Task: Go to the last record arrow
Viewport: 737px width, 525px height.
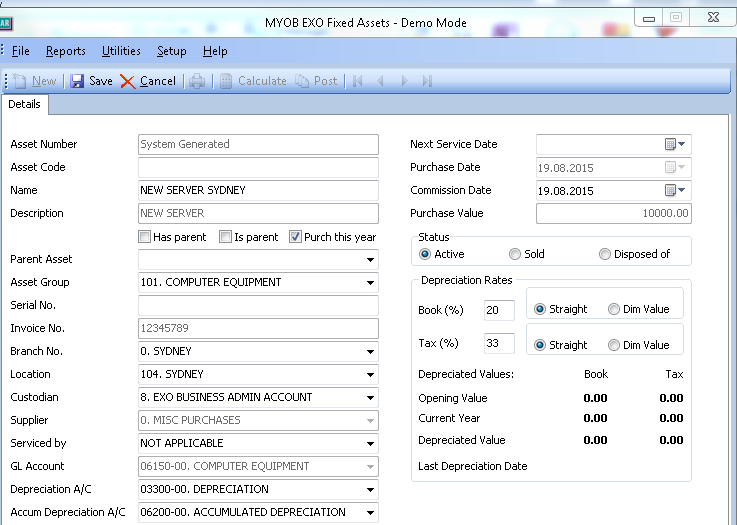Action: (427, 81)
